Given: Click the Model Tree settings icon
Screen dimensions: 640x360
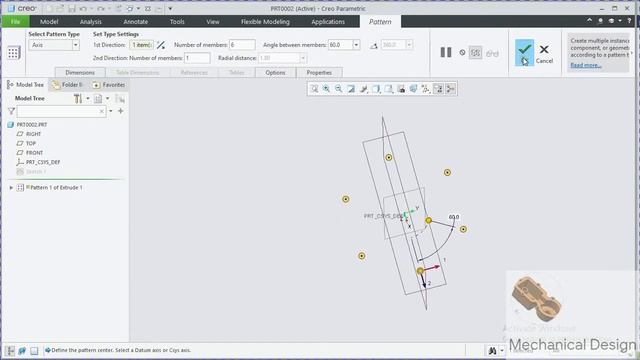Looking at the screenshot, I should (78, 98).
